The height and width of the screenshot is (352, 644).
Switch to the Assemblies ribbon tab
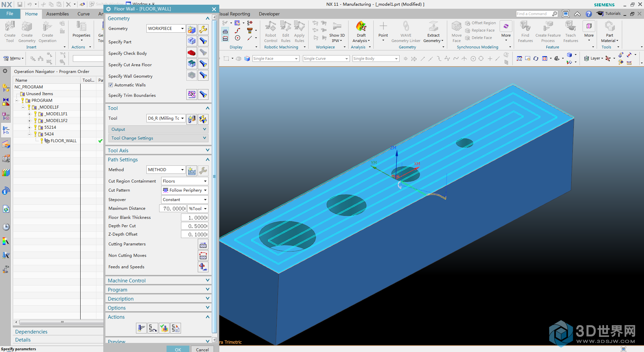click(x=57, y=14)
